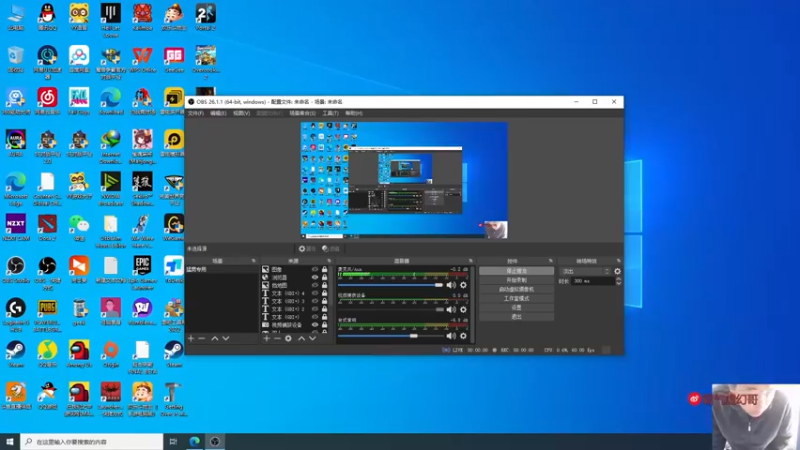Click the 开始录制 button
The image size is (800, 450).
point(516,280)
